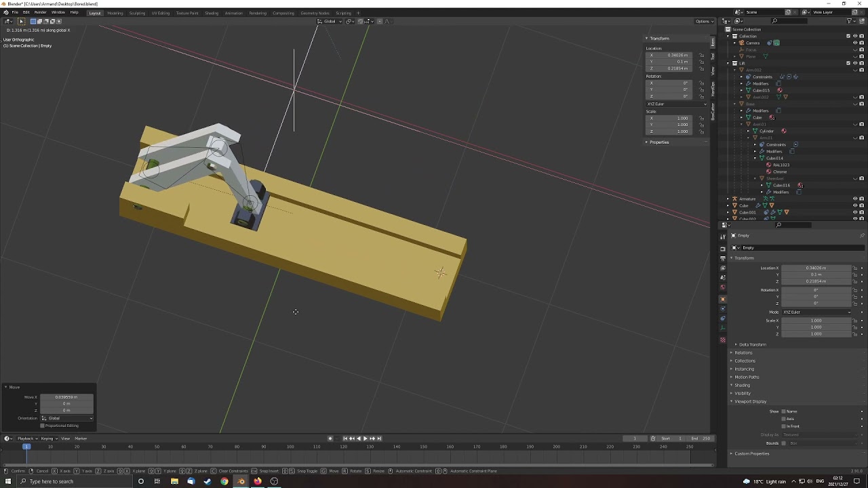Image resolution: width=868 pixels, height=488 pixels.
Task: Open File Explorer from the taskbar
Action: click(x=174, y=481)
